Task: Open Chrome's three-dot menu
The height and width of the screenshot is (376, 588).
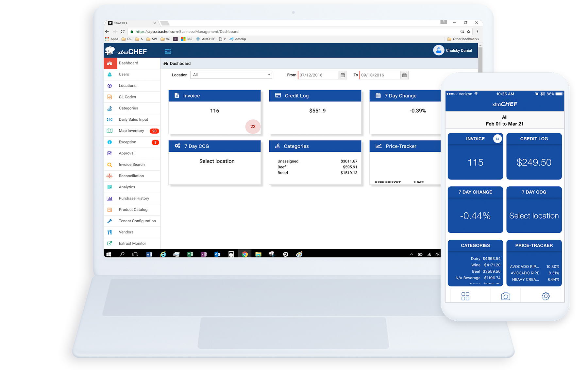Action: pyautogui.click(x=478, y=32)
